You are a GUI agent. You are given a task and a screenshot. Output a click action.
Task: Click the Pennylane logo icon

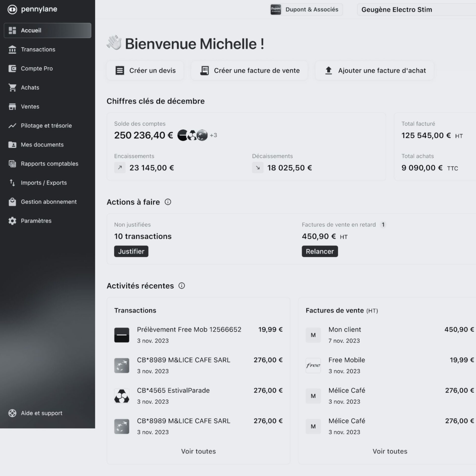(12, 10)
